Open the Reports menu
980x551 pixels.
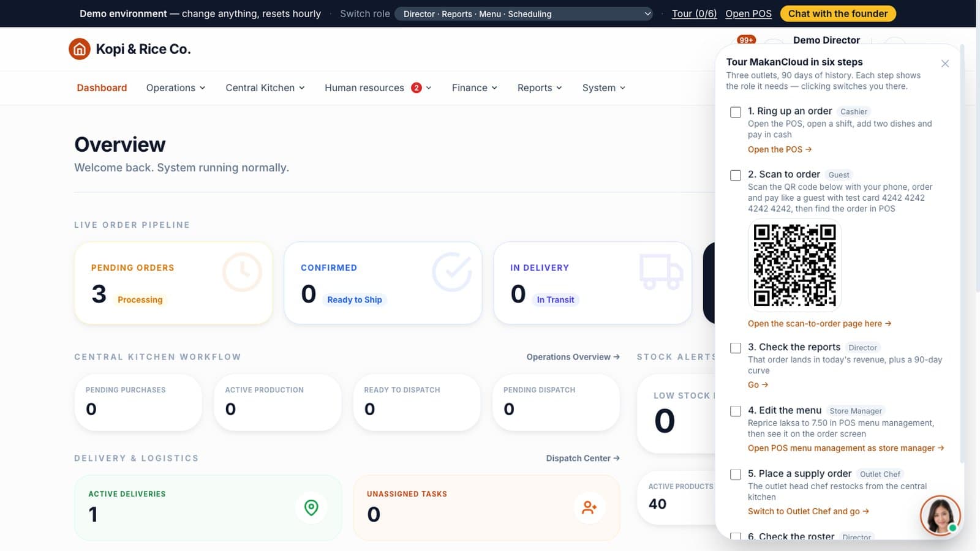click(540, 88)
